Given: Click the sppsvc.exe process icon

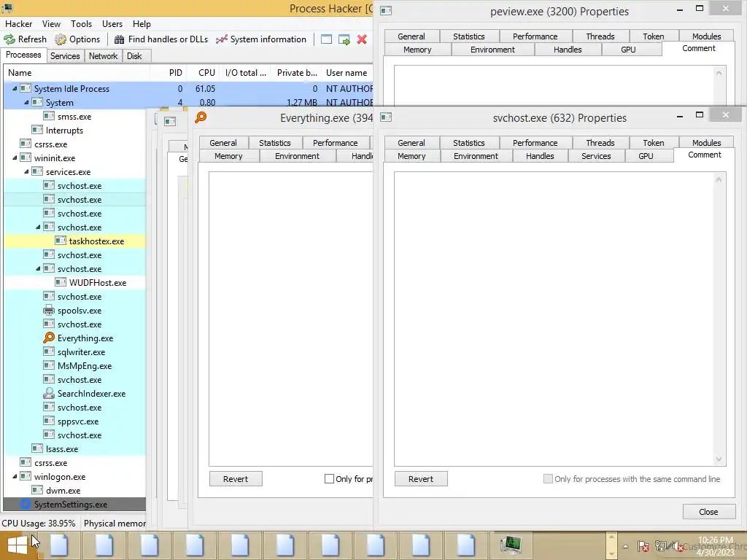Looking at the screenshot, I should [49, 421].
